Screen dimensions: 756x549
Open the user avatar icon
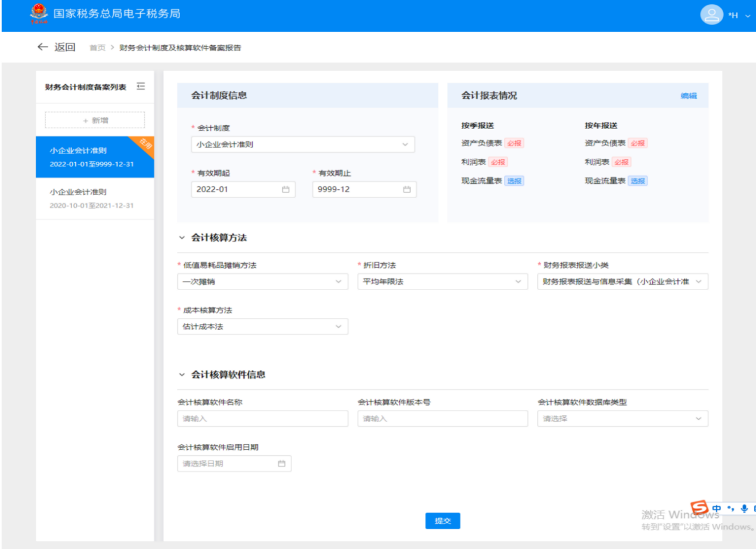coord(711,14)
